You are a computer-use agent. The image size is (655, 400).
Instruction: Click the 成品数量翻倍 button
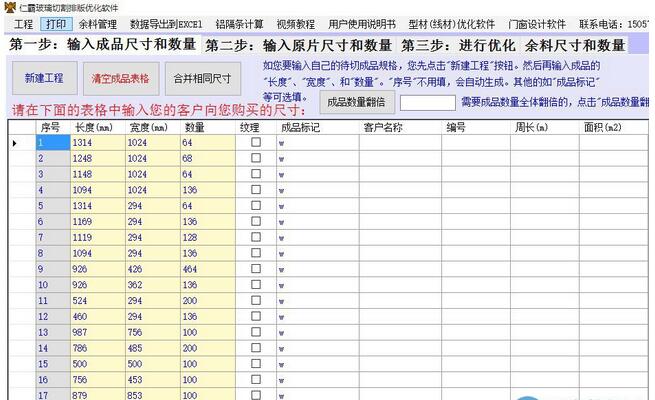[x=357, y=102]
